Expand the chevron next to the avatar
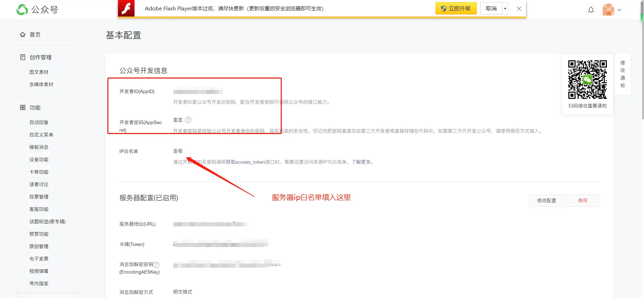 (x=620, y=10)
